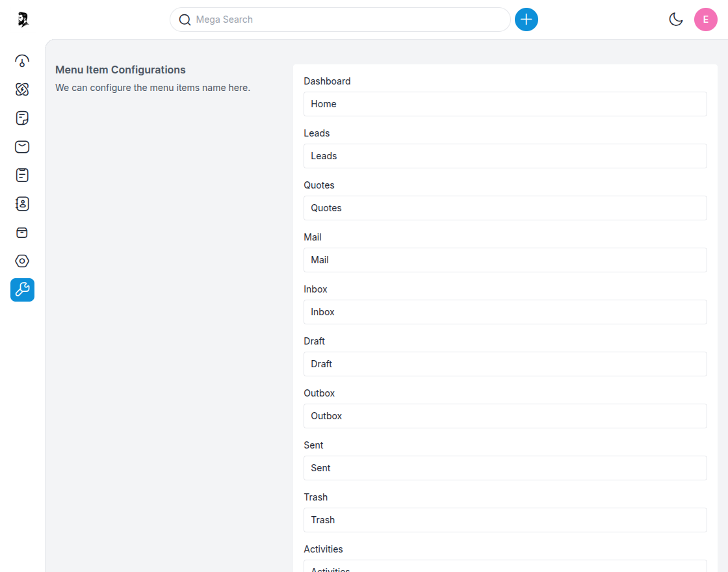The image size is (728, 572).
Task: Open the Contacts address book icon
Action: pyautogui.click(x=22, y=204)
